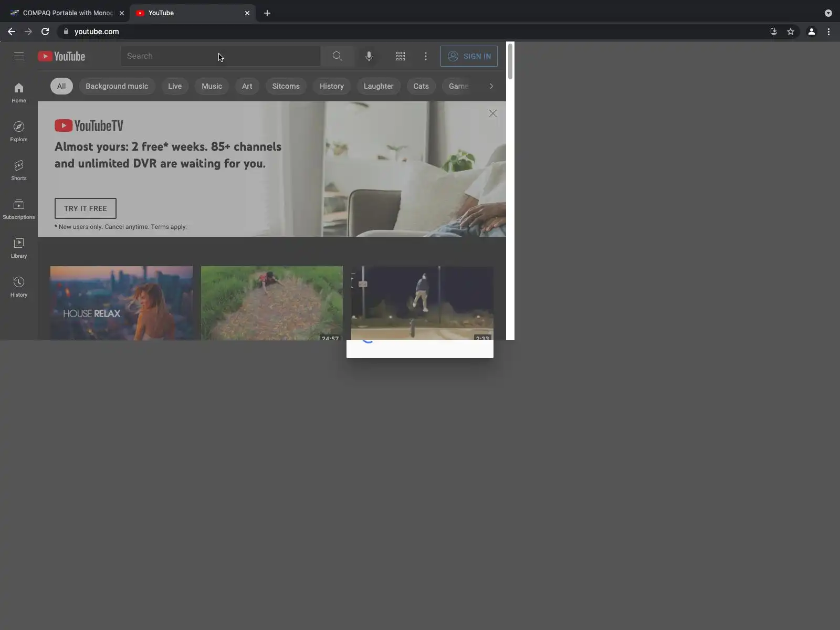The image size is (840, 630).
Task: Reload the YouTube page
Action: click(45, 31)
